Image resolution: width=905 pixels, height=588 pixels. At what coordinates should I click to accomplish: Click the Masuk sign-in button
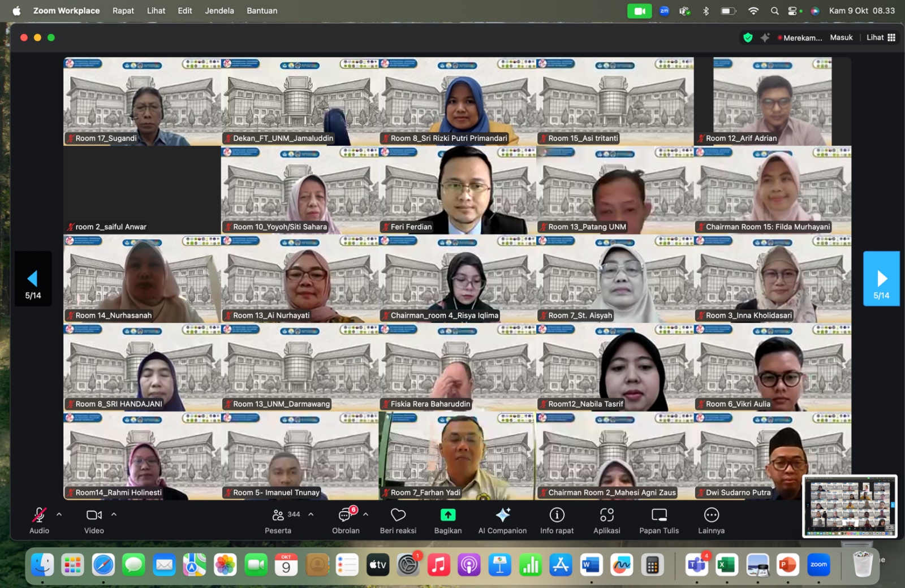pos(841,38)
